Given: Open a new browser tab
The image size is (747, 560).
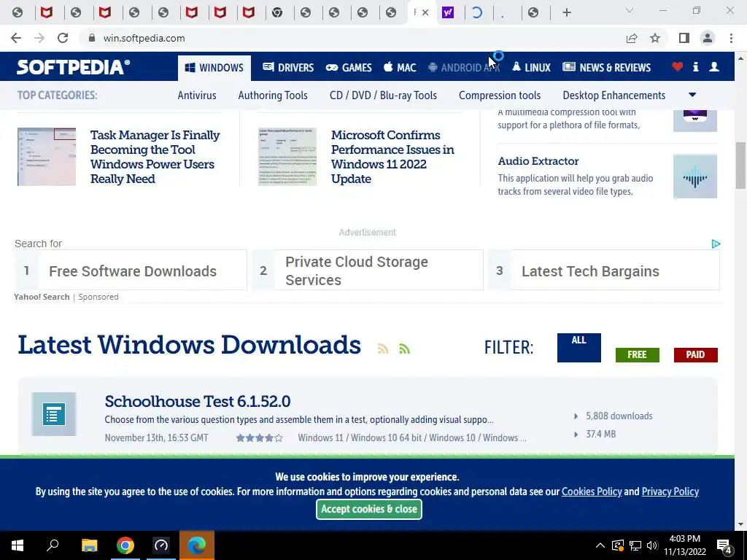Looking at the screenshot, I should click(x=566, y=12).
